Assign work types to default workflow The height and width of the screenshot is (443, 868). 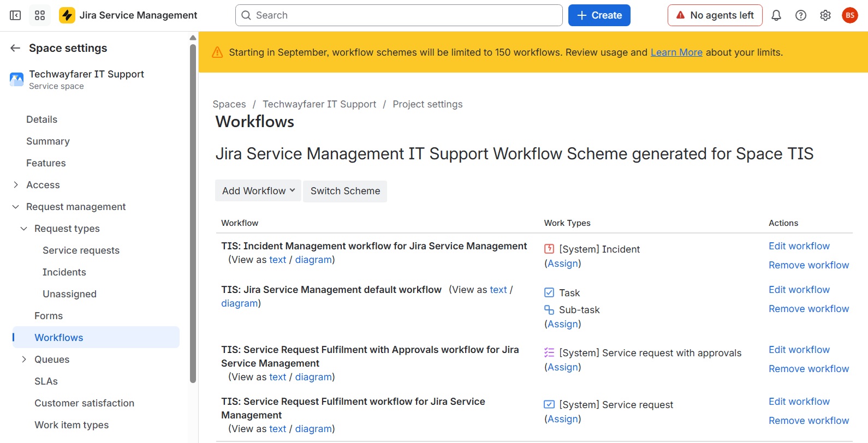click(x=562, y=324)
